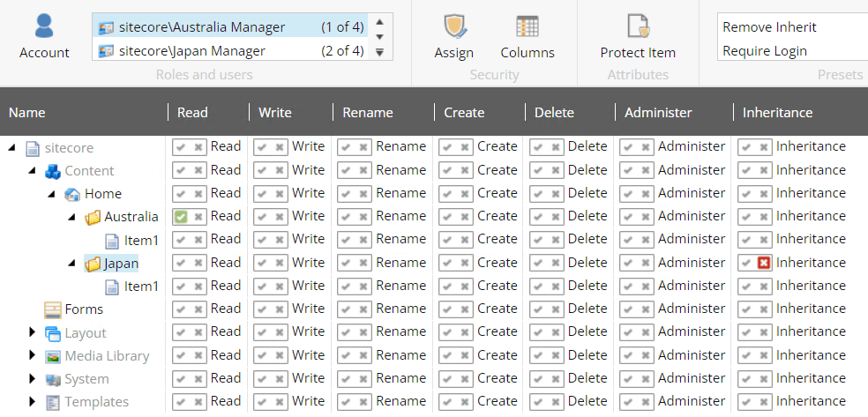Expand the Layout tree node
This screenshot has height=417, width=868.
tap(32, 332)
